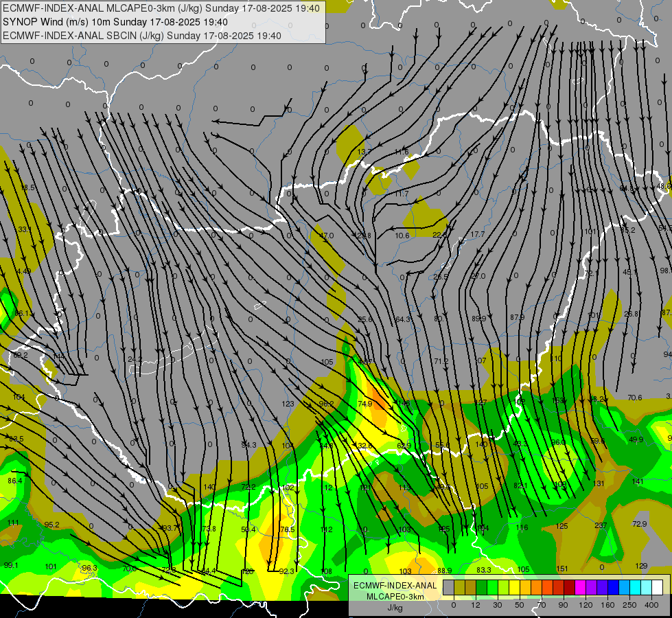The image size is (672, 618).
Task: Click the yellow legend swatch before 50
Action: 514,587
